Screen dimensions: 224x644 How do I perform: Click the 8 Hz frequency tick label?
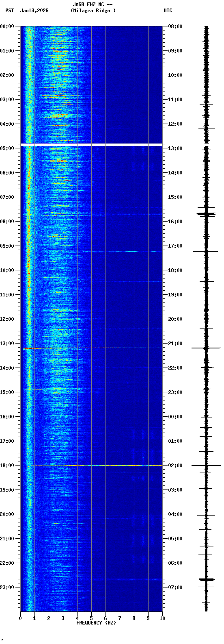pyautogui.click(x=134, y=618)
